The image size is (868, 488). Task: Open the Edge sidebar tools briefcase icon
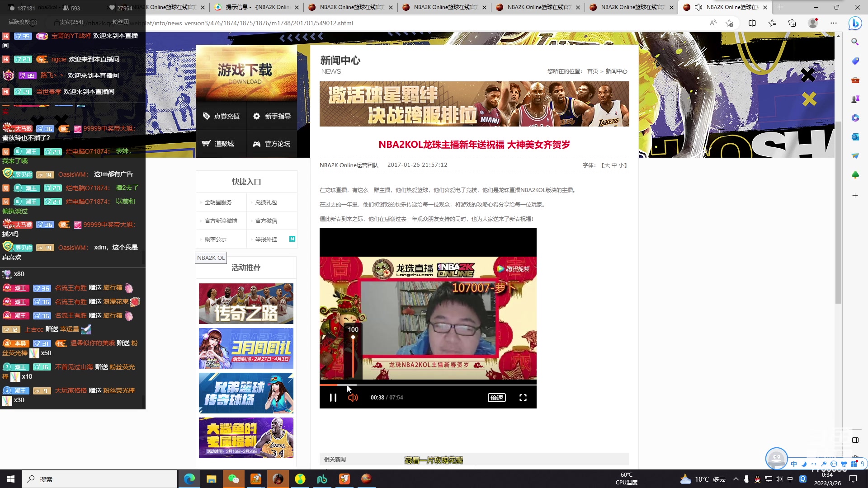(855, 80)
